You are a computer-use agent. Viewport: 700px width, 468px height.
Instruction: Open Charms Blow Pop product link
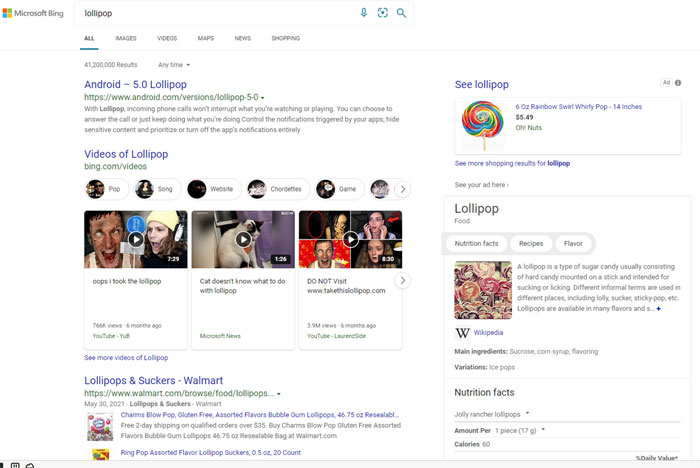click(260, 415)
